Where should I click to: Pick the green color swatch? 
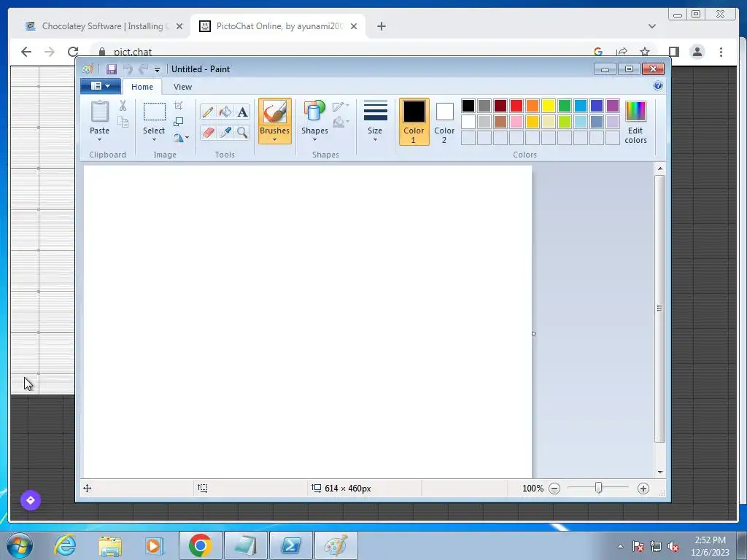click(x=564, y=106)
